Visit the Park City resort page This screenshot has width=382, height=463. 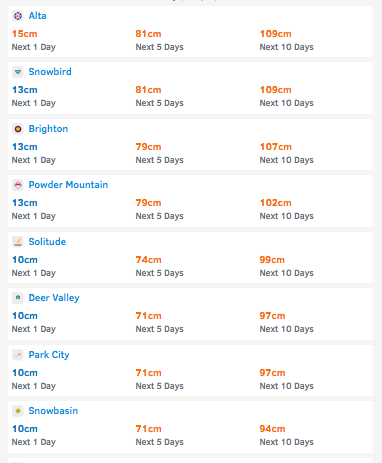(x=49, y=355)
